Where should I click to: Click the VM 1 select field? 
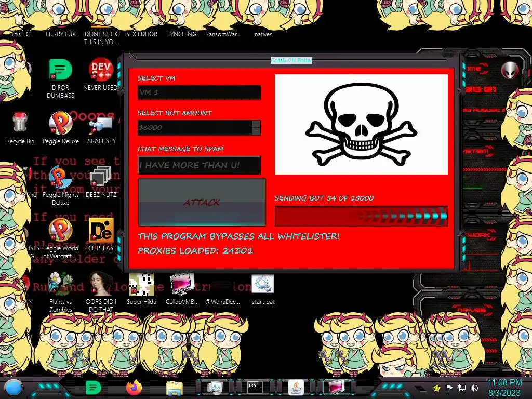[x=199, y=92]
